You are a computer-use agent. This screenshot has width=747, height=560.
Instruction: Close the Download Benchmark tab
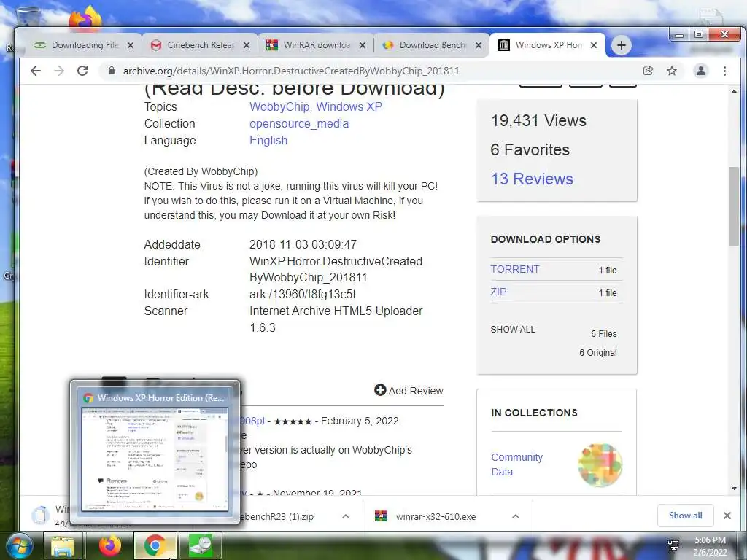click(479, 45)
